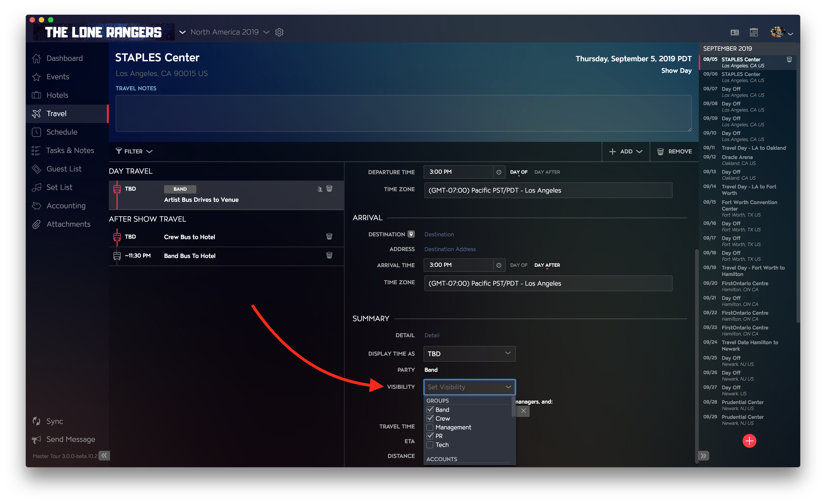The height and width of the screenshot is (504, 826).
Task: Check the Tech group checkbox
Action: point(430,445)
